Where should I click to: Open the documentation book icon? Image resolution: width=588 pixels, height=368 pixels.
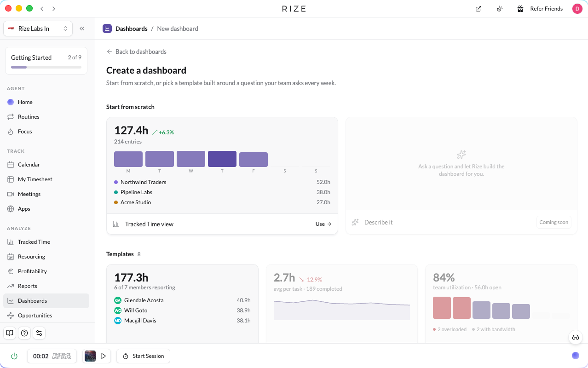pos(10,333)
